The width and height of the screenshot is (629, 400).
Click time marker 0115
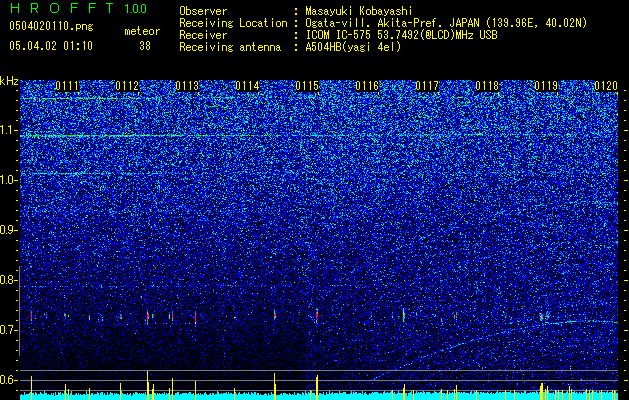click(x=307, y=86)
